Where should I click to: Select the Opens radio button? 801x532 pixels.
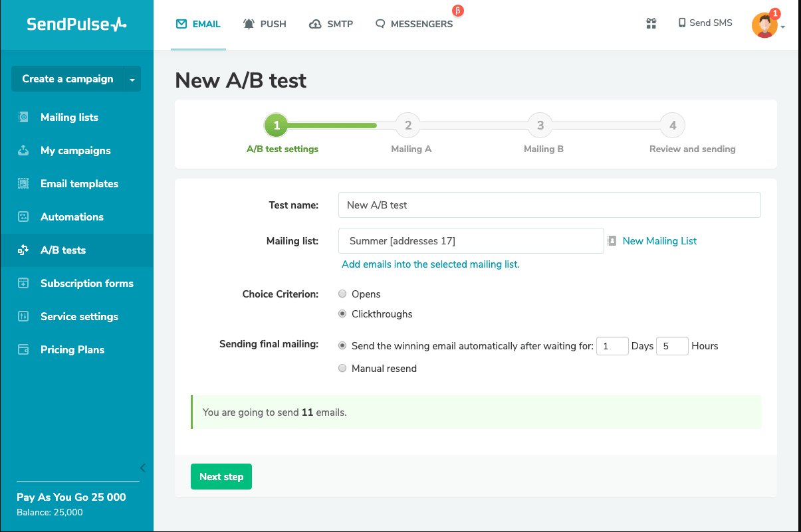[x=342, y=294]
